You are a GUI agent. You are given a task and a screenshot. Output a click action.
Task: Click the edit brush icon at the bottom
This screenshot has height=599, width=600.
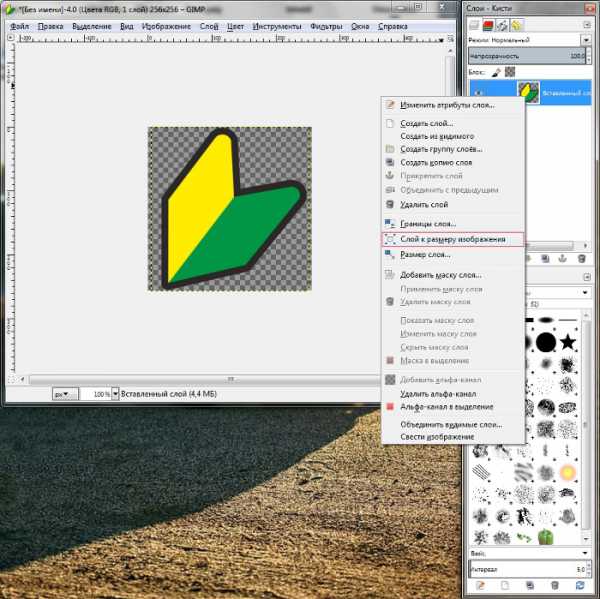[x=480, y=585]
